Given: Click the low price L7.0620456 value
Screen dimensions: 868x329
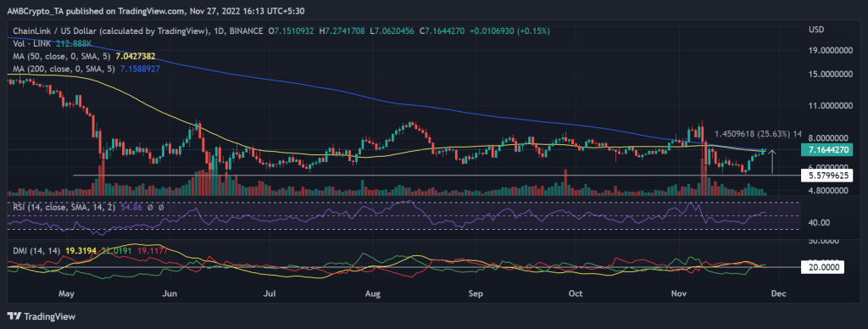Looking at the screenshot, I should [x=392, y=31].
